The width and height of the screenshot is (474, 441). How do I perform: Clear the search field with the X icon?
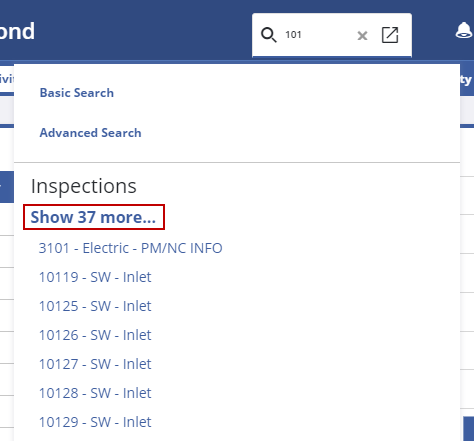[362, 35]
